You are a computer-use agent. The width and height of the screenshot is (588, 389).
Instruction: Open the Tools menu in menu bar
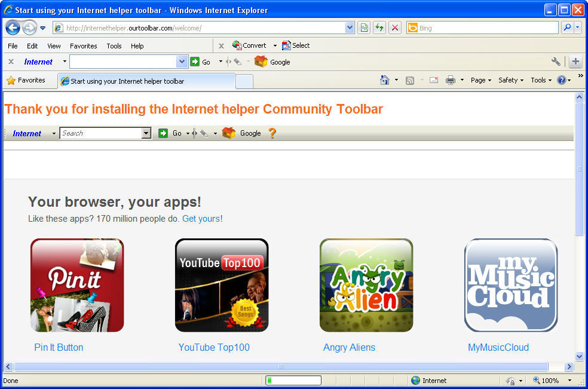114,46
